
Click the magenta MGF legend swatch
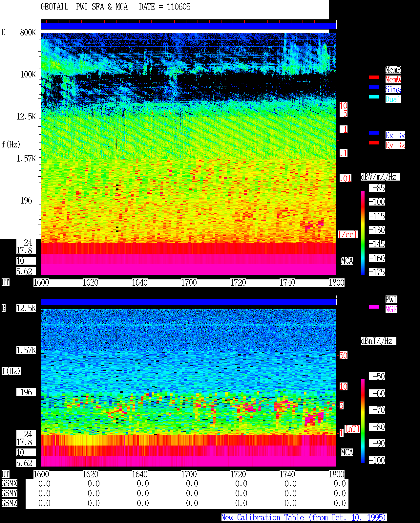(x=374, y=307)
